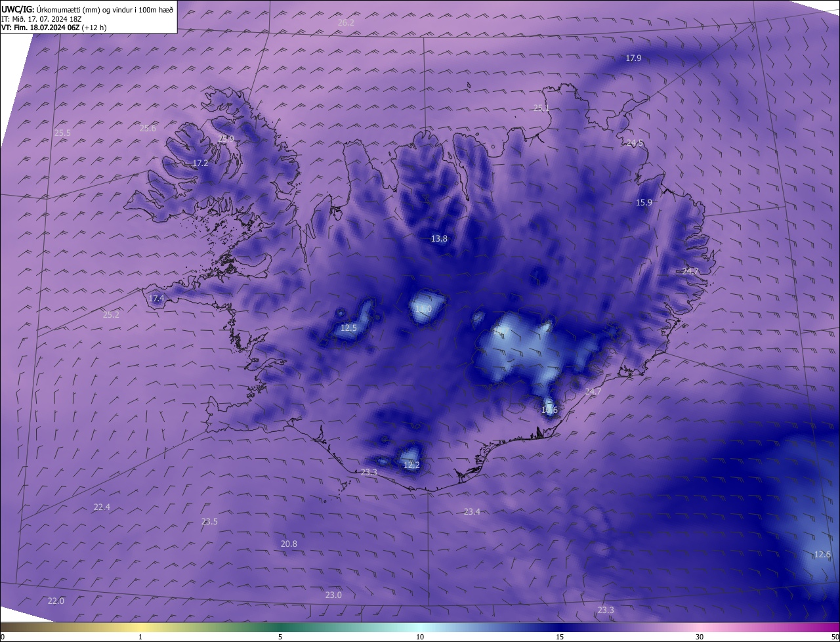Click the VT valid time line 18.07.2024 06Z
Image resolution: width=840 pixels, height=642 pixels.
pyautogui.click(x=54, y=28)
